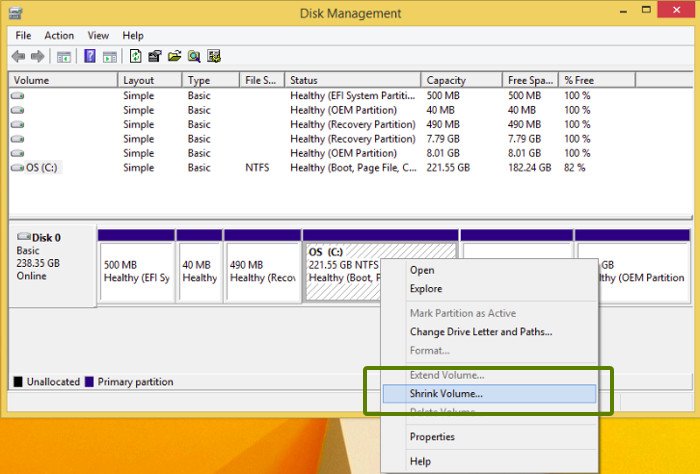Open the View menu
700x474 pixels.
coord(98,35)
